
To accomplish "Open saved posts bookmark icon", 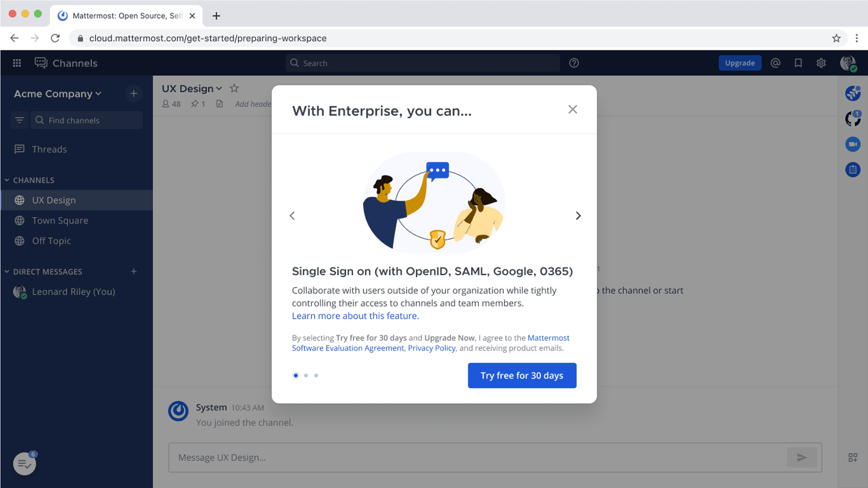I will pyautogui.click(x=798, y=63).
